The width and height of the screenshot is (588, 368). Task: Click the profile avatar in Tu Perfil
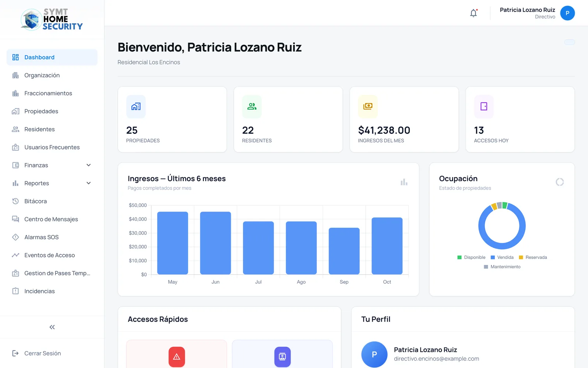pos(374,354)
